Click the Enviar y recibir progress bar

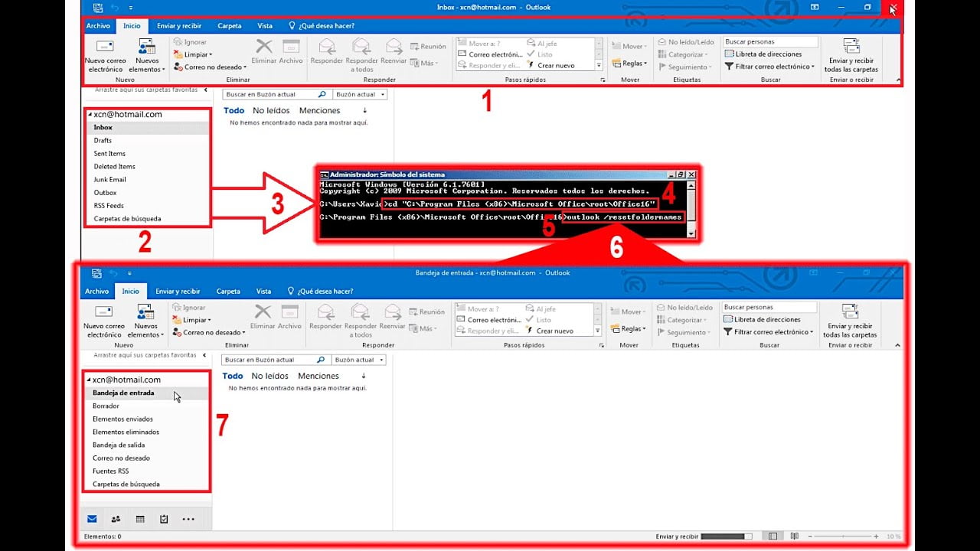(x=727, y=536)
